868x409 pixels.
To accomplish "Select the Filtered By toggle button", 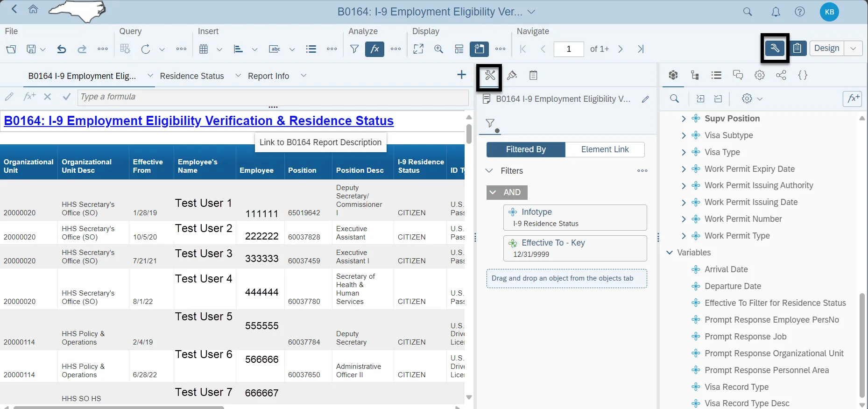I will [x=526, y=149].
